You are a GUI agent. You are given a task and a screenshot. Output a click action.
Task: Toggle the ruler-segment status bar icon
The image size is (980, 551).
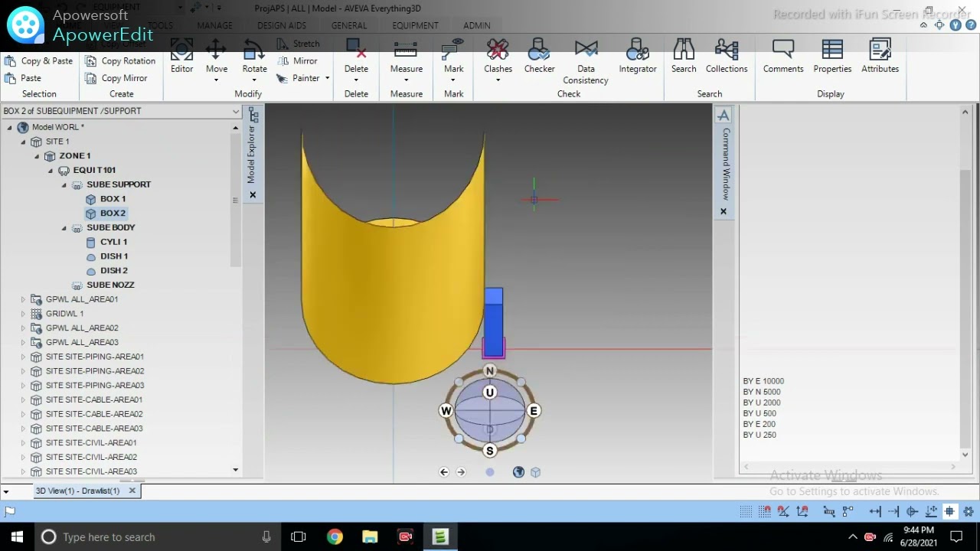pos(829,511)
